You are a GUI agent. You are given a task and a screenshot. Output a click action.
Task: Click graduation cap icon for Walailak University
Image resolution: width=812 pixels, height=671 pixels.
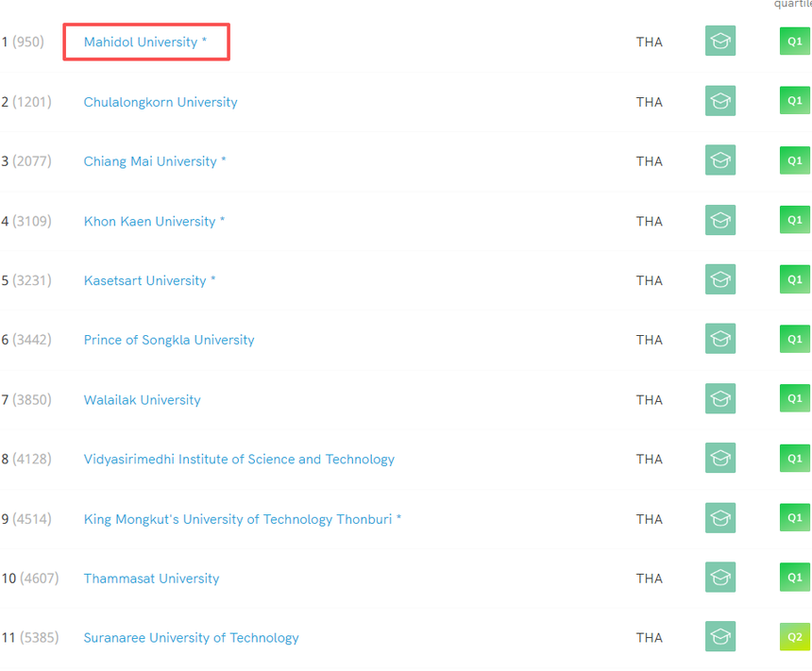tap(719, 398)
